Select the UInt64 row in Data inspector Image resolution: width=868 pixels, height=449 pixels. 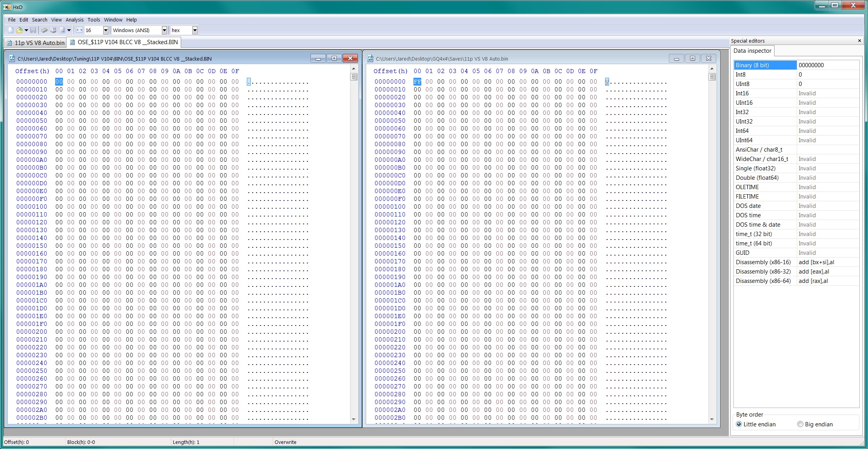coord(796,140)
